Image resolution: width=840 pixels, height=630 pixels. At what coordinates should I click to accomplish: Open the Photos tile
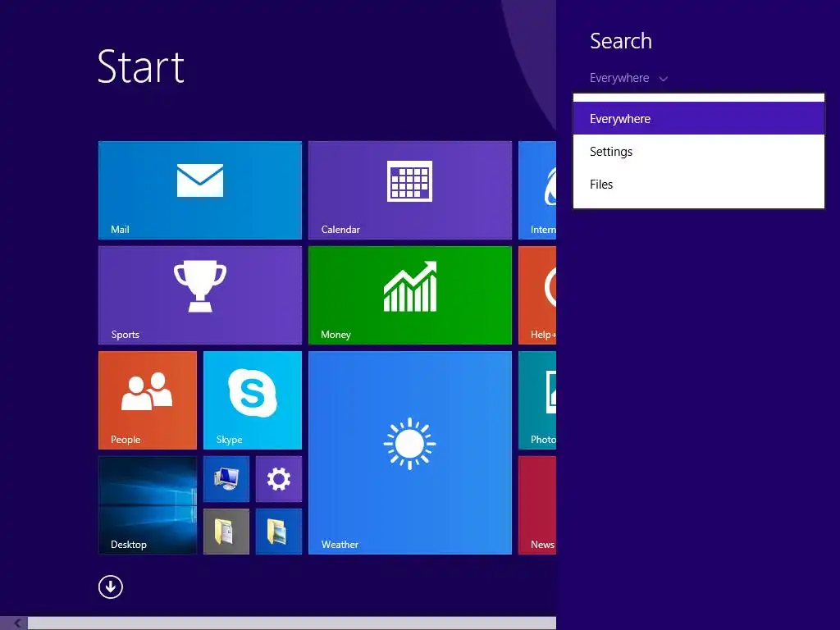537,400
